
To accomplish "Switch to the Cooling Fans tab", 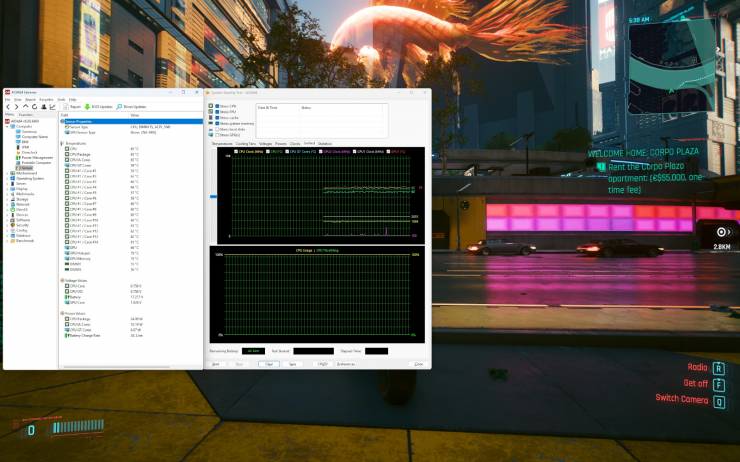I will (245, 143).
